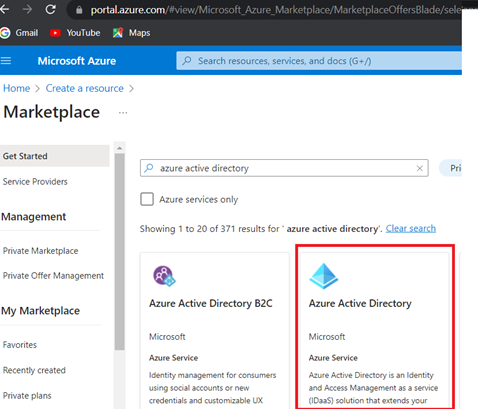Go forward using the browser forward arrow
The width and height of the screenshot is (478, 409).
[x=27, y=9]
